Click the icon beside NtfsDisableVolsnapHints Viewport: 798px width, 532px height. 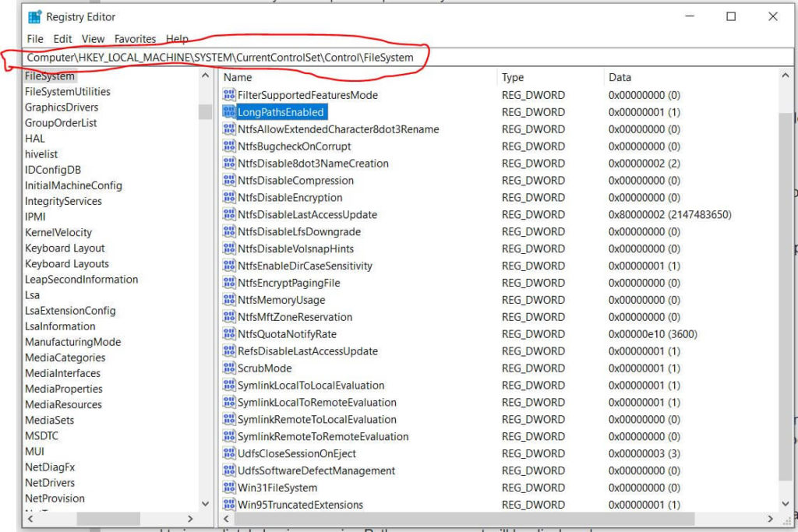(229, 248)
